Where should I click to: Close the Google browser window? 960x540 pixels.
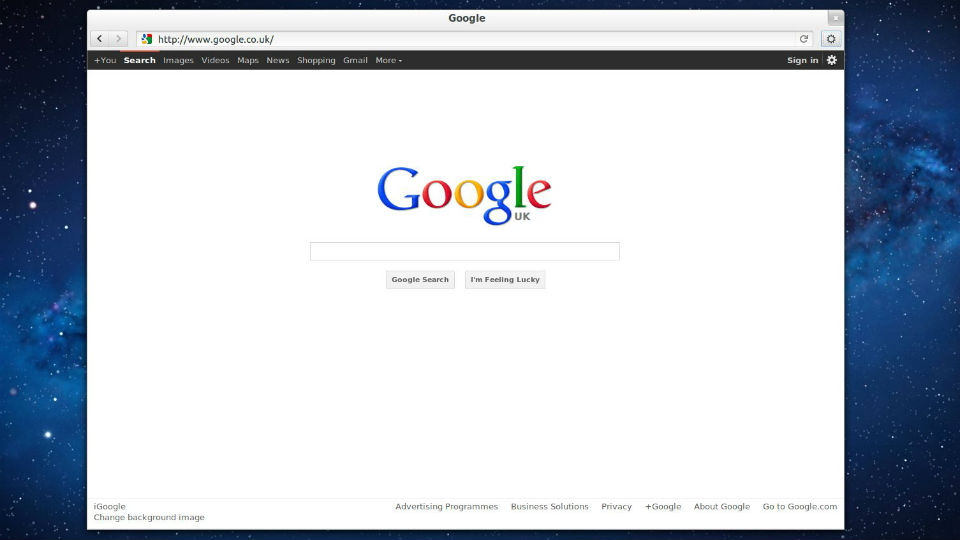pyautogui.click(x=836, y=18)
